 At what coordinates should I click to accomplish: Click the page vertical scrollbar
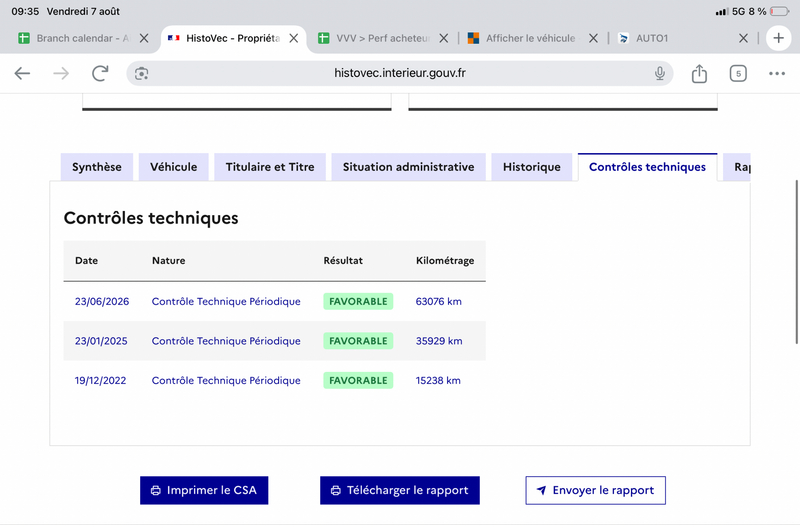(x=796, y=262)
